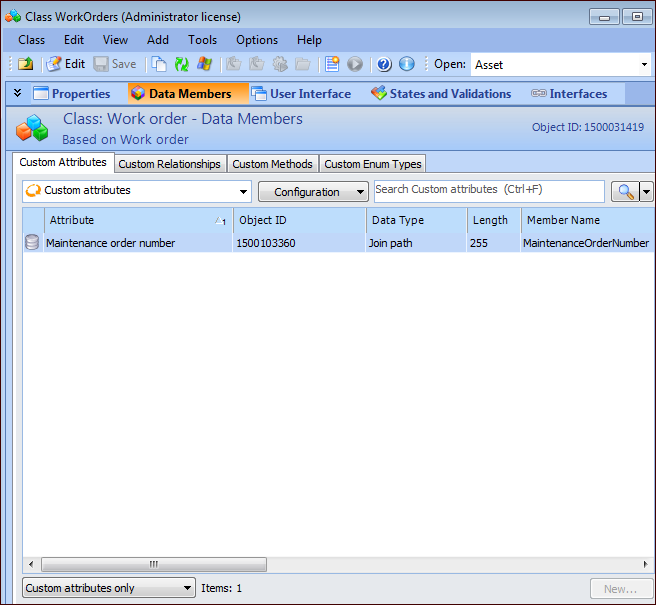Viewport: 656px width, 605px height.
Task: Click the colored cubes class icon
Action: pyautogui.click(x=32, y=128)
